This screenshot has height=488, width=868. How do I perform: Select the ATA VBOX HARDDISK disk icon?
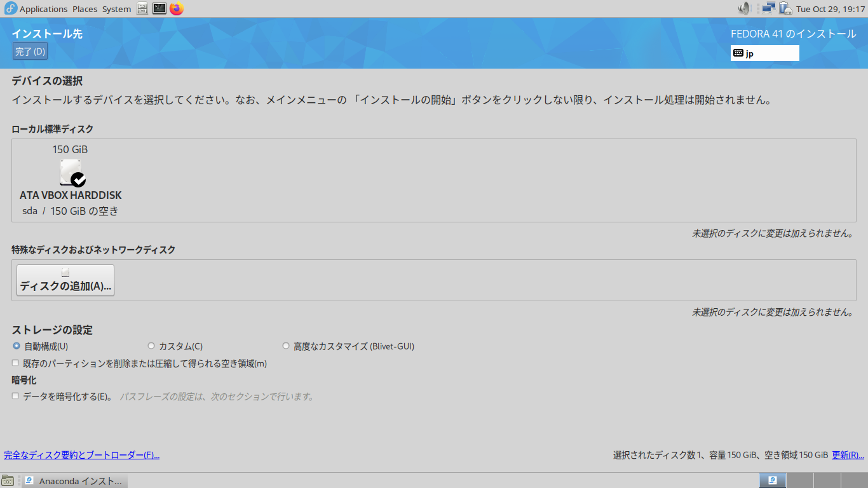point(72,173)
